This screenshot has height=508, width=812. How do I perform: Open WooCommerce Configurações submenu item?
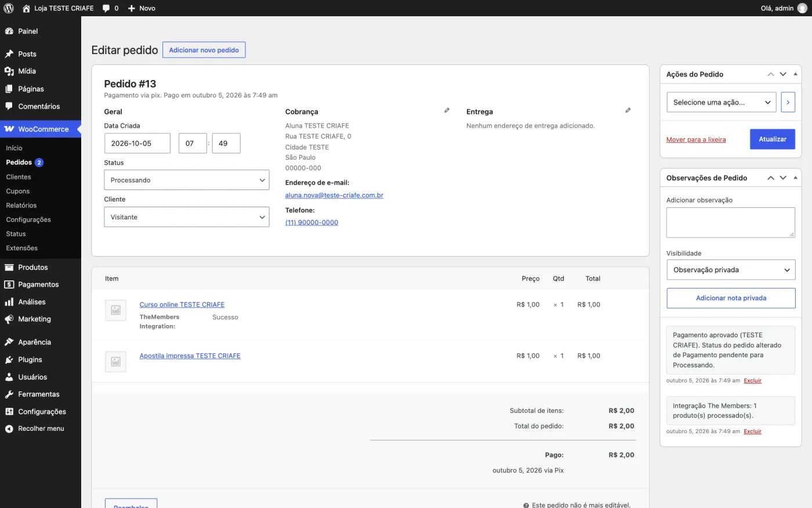point(28,219)
